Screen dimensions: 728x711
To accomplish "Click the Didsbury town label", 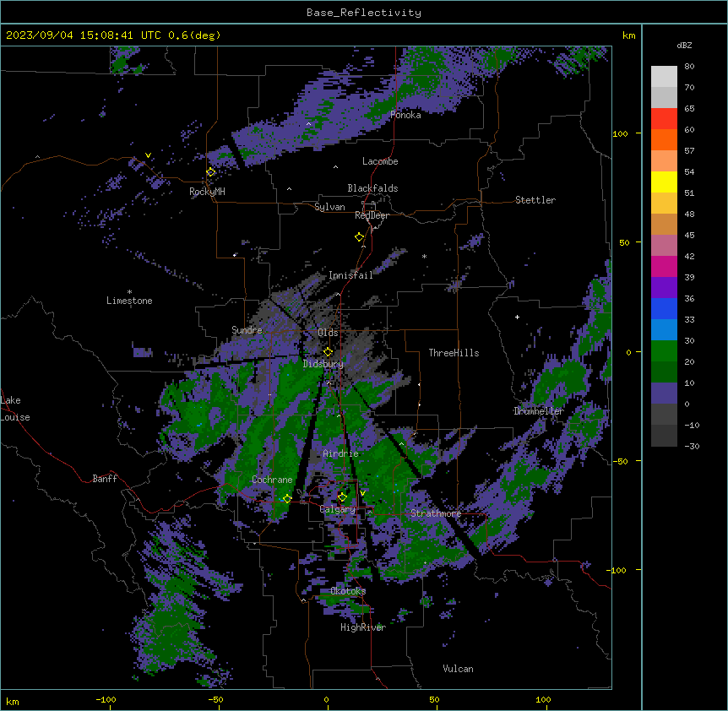I will (323, 364).
